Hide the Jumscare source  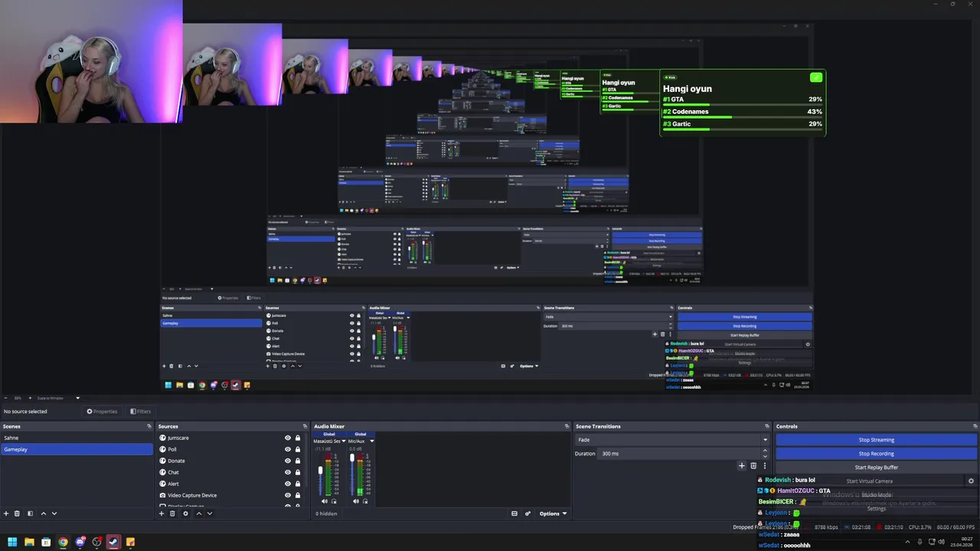(288, 438)
